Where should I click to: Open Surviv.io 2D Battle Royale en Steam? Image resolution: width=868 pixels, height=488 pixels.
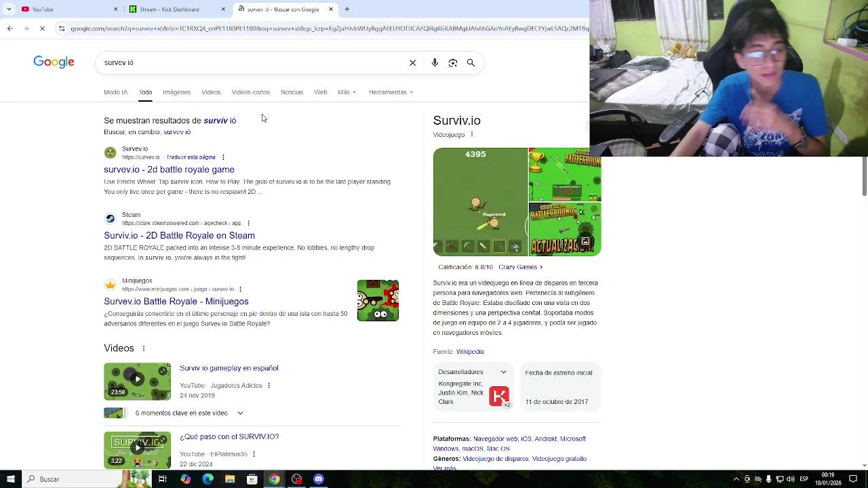(x=179, y=235)
